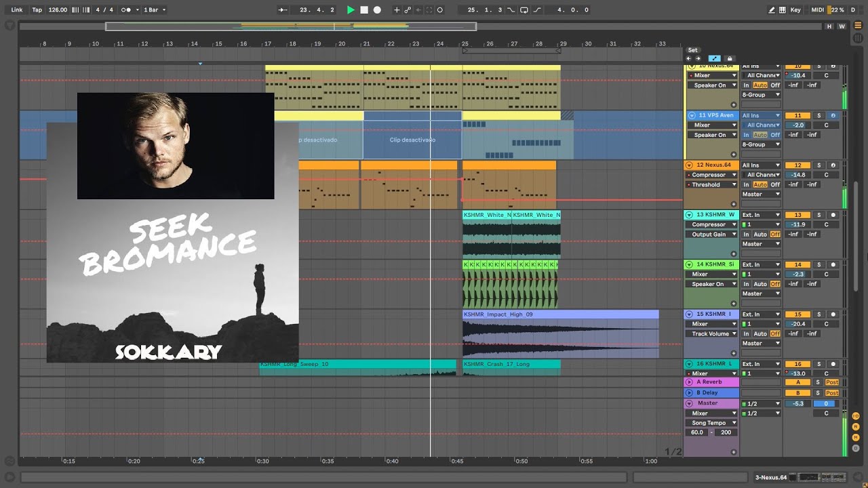The image size is (868, 488).
Task: Enable Draw Mode pencil icon
Action: (x=772, y=10)
